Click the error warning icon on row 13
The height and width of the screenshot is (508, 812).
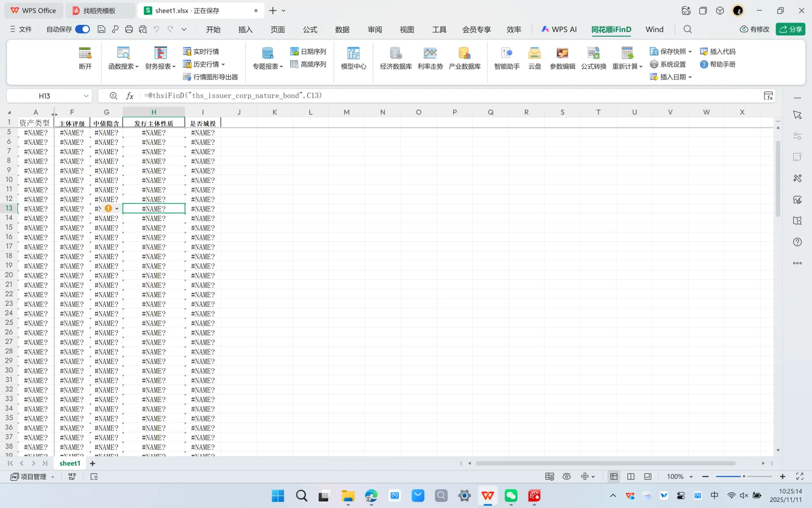109,208
